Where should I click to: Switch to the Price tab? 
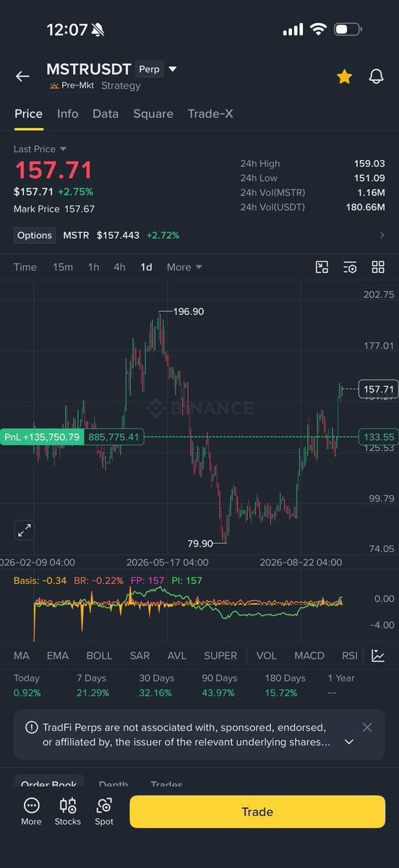tap(29, 114)
